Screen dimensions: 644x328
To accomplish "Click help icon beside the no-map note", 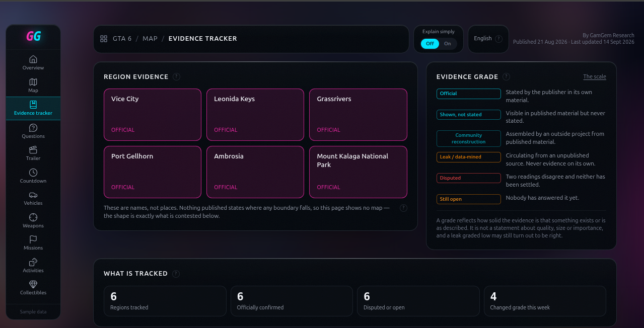I will tap(403, 208).
